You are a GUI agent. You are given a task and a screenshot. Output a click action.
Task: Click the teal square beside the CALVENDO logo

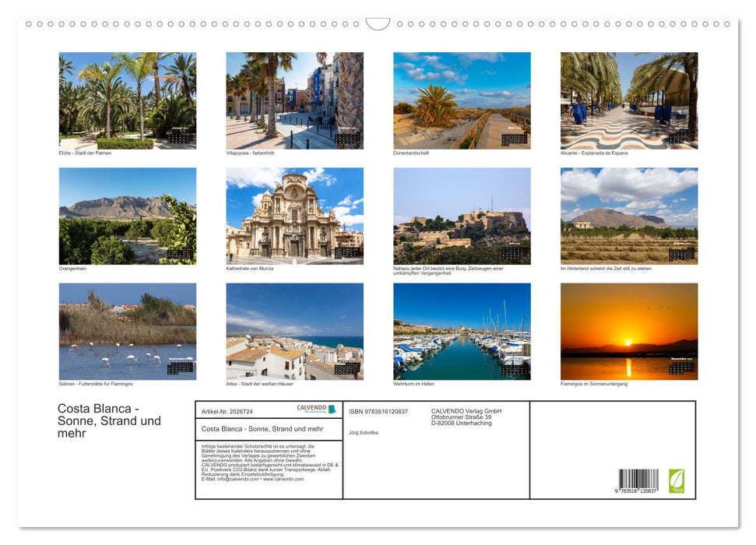[331, 408]
